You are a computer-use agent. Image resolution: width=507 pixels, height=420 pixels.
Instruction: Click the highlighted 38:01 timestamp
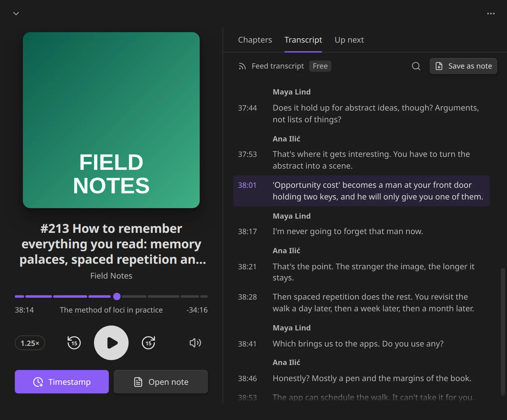(x=247, y=185)
